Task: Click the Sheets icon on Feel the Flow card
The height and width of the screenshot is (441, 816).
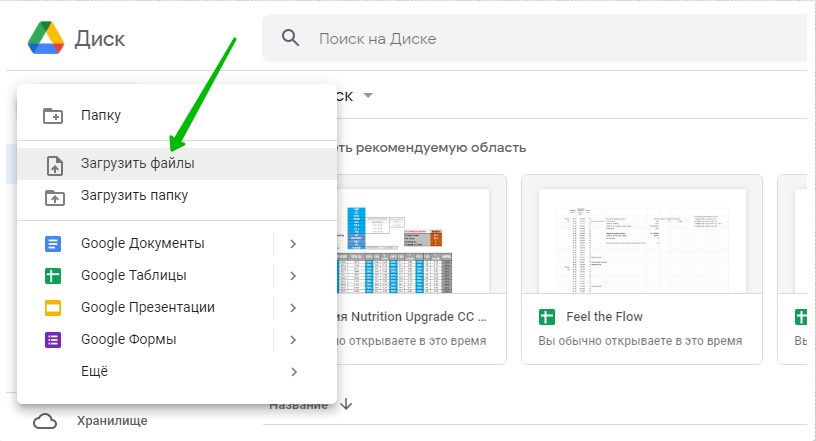Action: (x=547, y=317)
